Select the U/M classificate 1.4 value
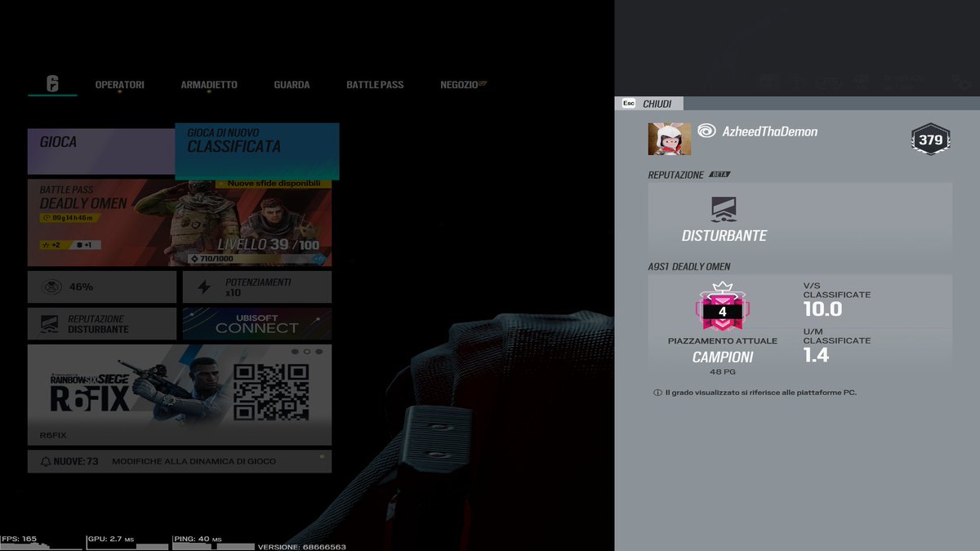This screenshot has width=980, height=551. [816, 355]
